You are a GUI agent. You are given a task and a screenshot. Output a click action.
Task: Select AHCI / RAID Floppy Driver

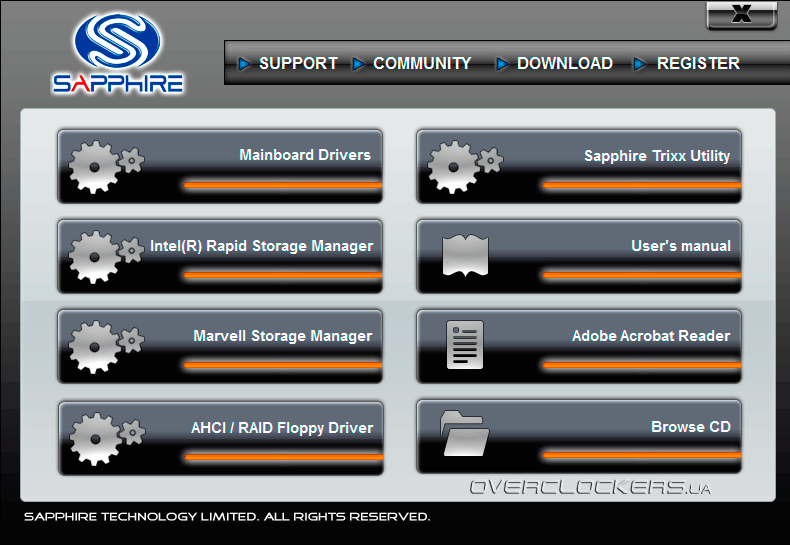coord(221,438)
